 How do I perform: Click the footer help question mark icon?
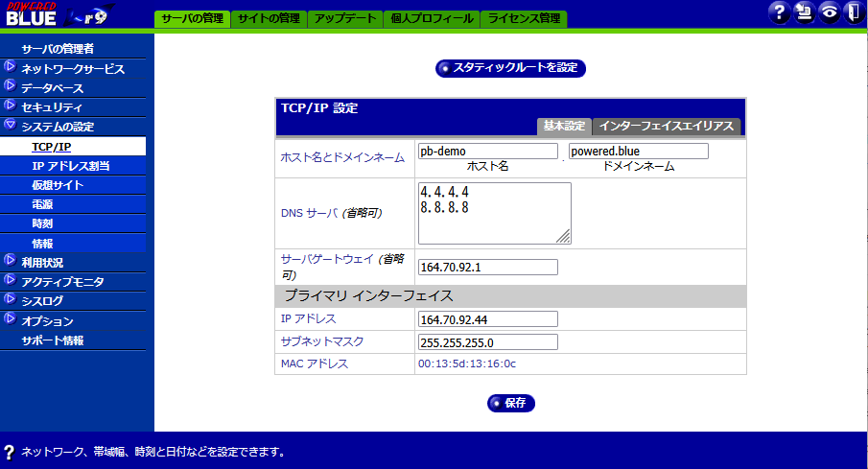pyautogui.click(x=9, y=453)
